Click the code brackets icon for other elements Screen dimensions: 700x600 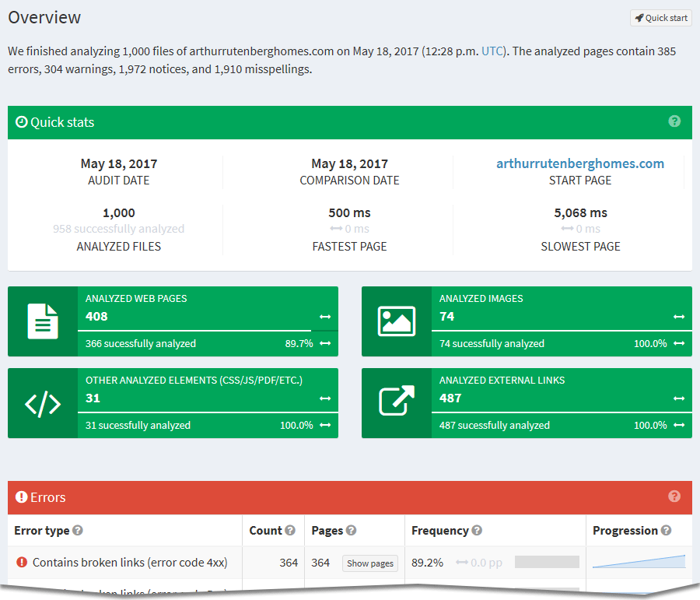click(43, 403)
